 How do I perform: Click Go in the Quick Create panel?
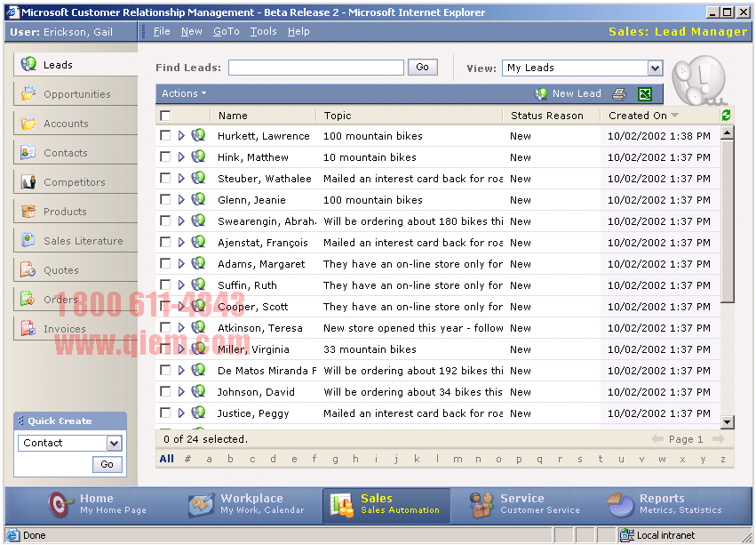click(107, 464)
